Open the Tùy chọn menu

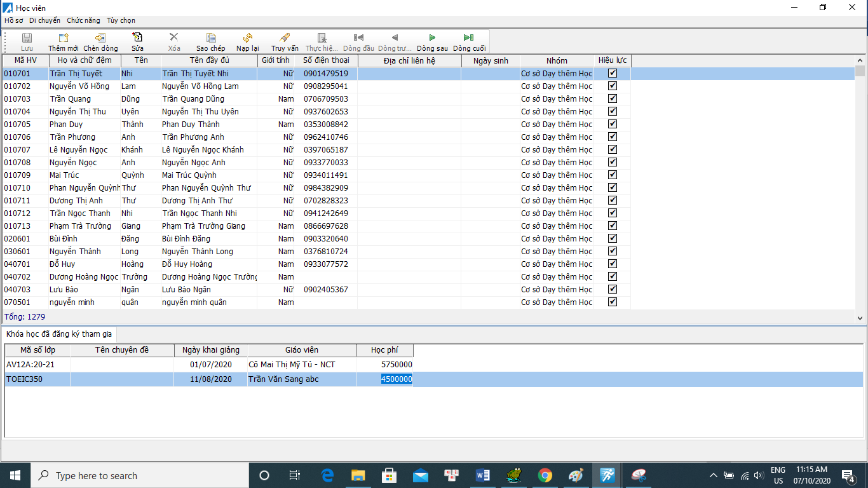tap(121, 20)
